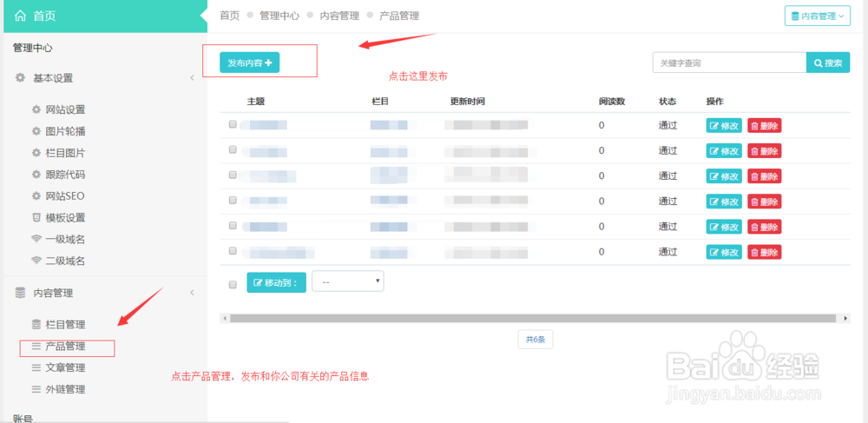868x423 pixels.
Task: Click the HTML5 icon beside 模板设置
Action: coord(36,218)
